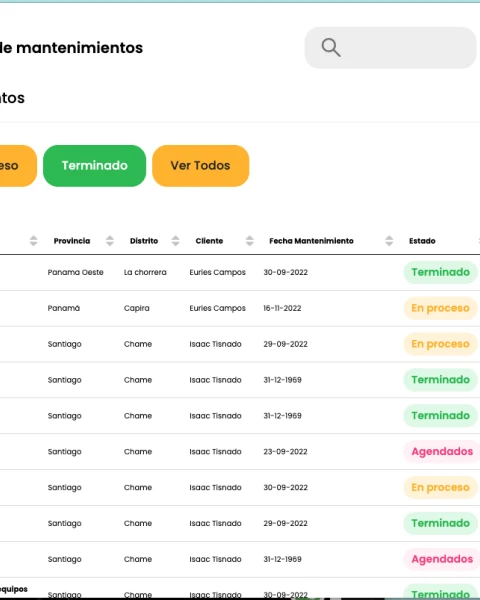This screenshot has height=600, width=480.
Task: Click Eurles Campos in the Capira row
Action: click(217, 308)
